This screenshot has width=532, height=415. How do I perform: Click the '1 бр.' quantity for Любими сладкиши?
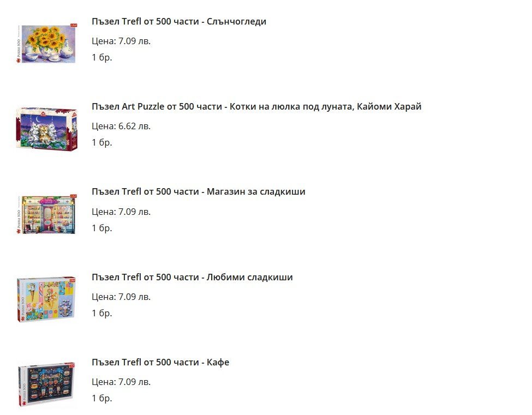(102, 313)
